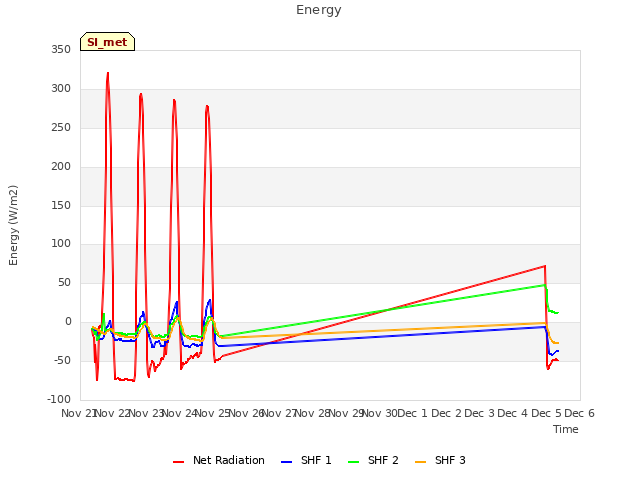Click the 150 y-axis label

pos(61,205)
